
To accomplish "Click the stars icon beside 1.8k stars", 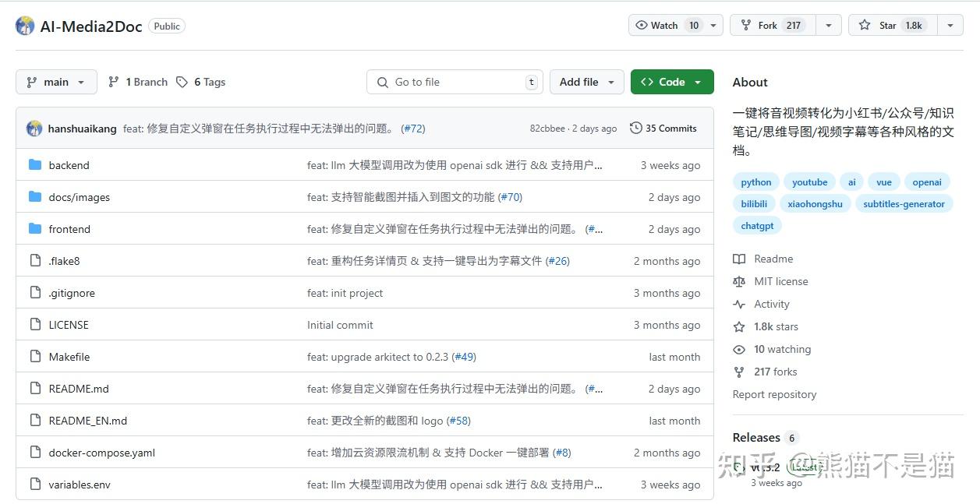I will click(739, 326).
